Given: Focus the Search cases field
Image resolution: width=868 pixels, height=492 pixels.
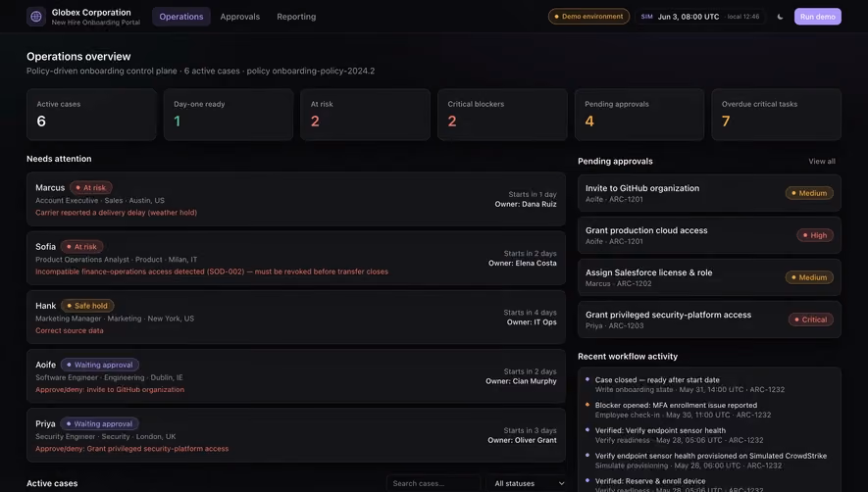Looking at the screenshot, I should coord(434,483).
